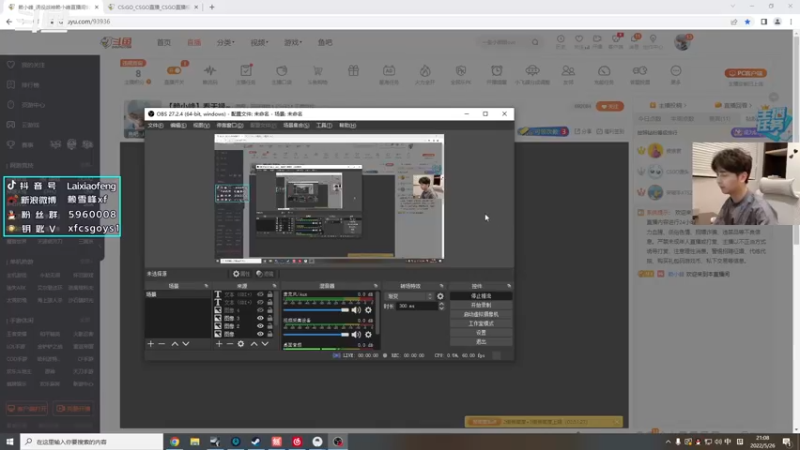Mute the second audio mixer channel speaker

(356, 335)
